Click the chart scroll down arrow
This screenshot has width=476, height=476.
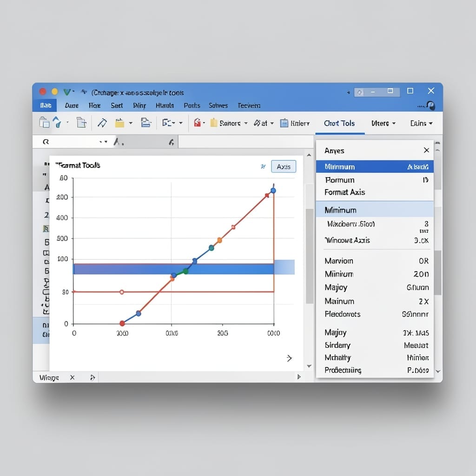[309, 366]
